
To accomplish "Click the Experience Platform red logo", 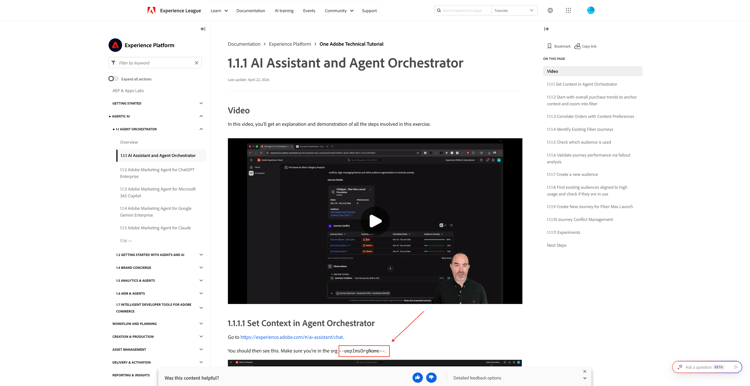I will pos(115,45).
